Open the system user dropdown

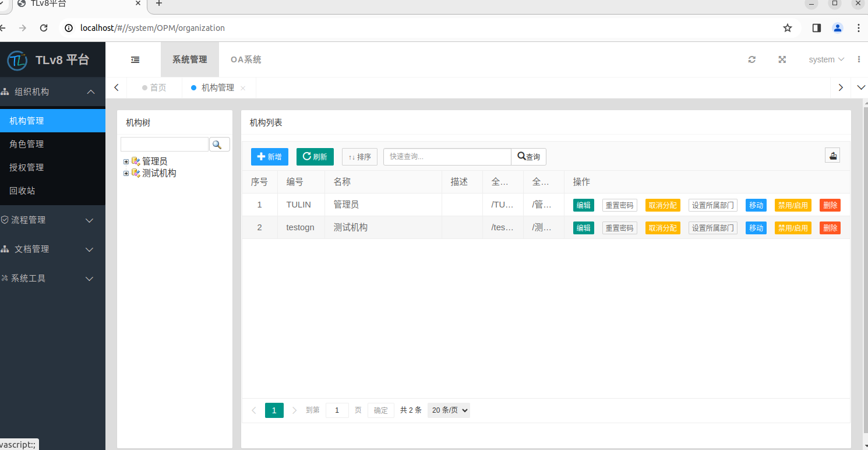tap(827, 59)
